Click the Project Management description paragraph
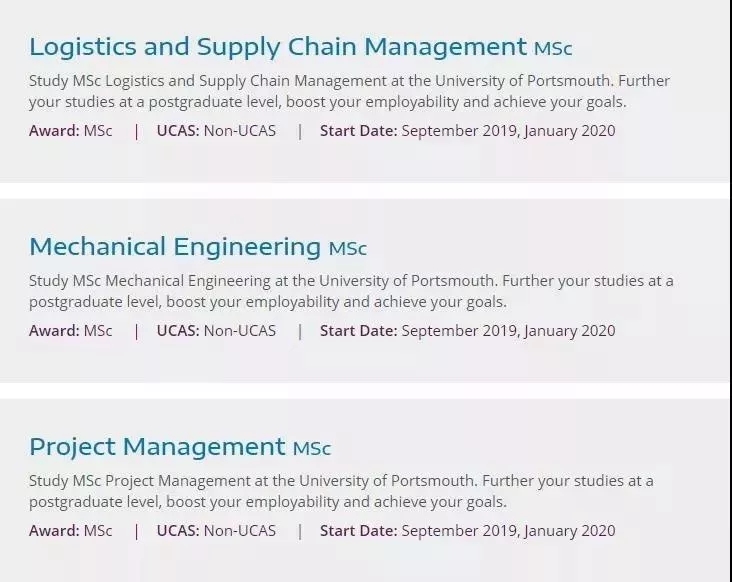 [341, 491]
